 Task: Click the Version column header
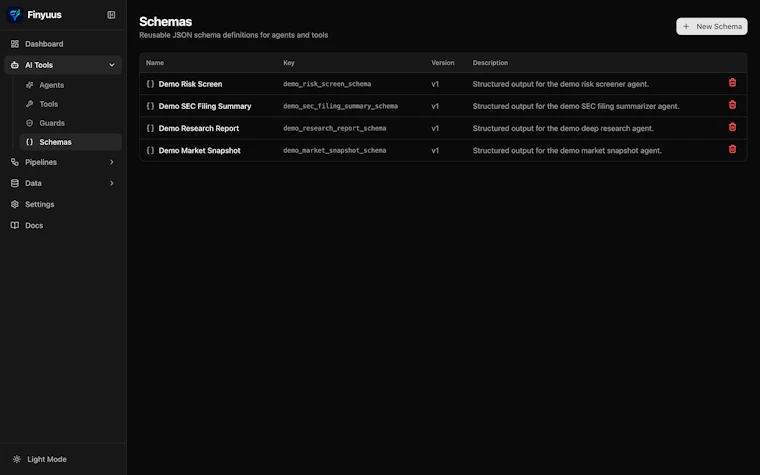443,63
